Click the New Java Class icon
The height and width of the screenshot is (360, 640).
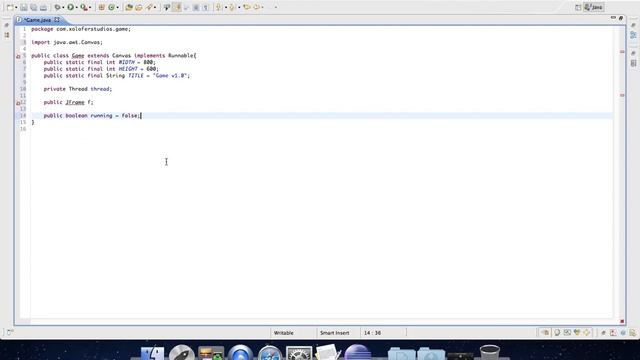click(111, 7)
